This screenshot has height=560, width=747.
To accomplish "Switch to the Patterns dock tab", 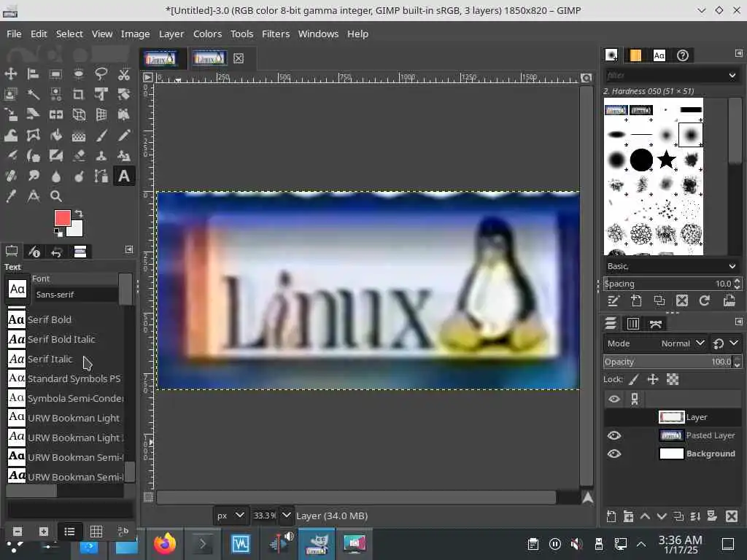I will point(635,55).
